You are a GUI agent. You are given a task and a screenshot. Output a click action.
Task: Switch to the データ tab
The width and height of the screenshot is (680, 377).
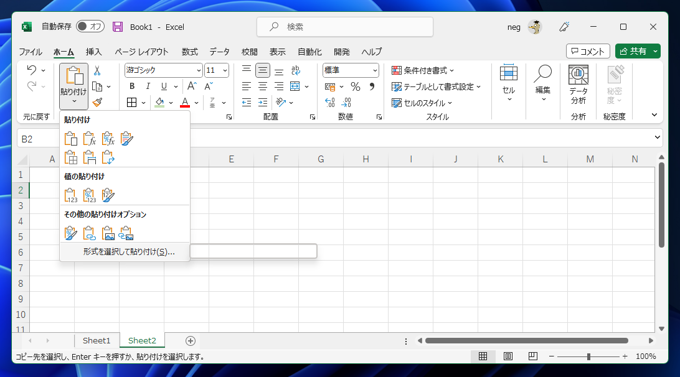point(219,52)
